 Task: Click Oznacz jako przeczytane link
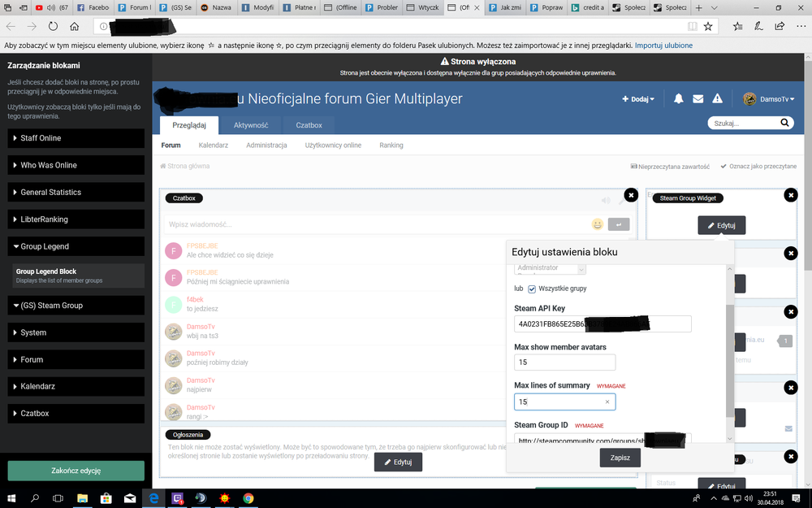pyautogui.click(x=758, y=167)
